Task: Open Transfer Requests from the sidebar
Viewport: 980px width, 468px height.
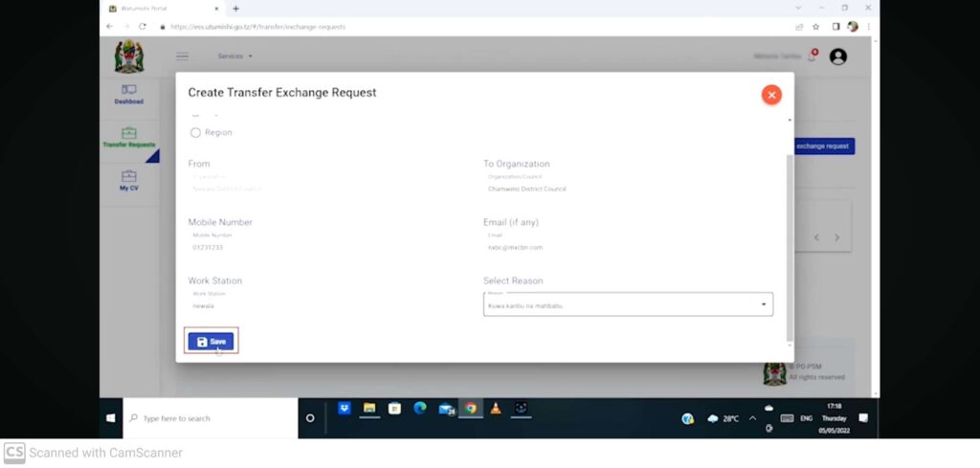Action: click(x=129, y=138)
